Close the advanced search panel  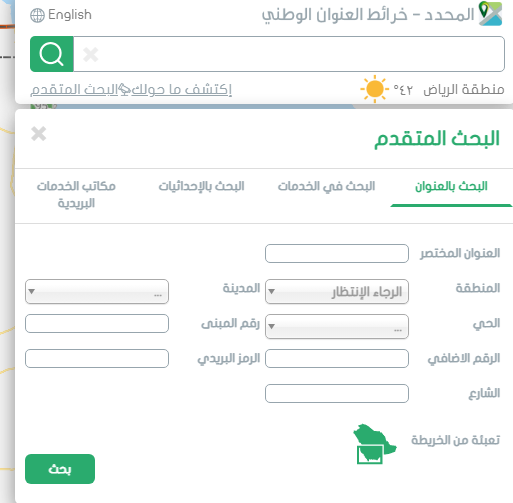point(39,134)
